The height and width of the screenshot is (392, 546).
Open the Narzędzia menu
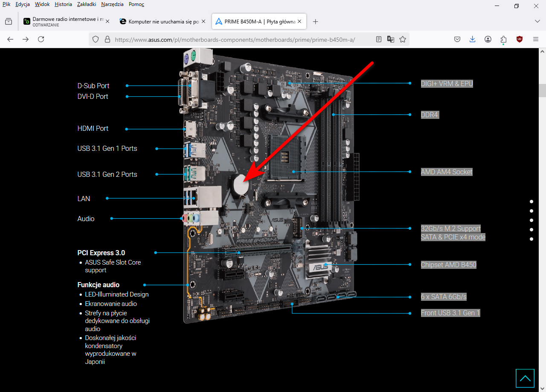pyautogui.click(x=112, y=4)
